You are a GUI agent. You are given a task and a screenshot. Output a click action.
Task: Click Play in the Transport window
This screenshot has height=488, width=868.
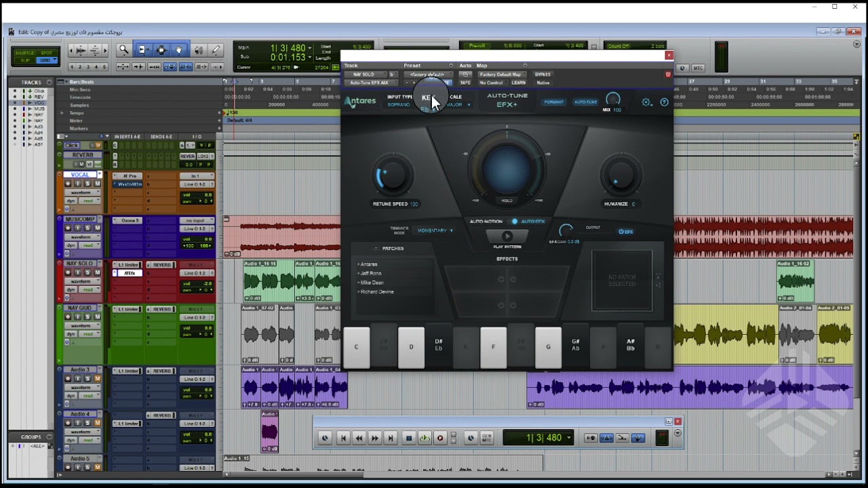[425, 439]
